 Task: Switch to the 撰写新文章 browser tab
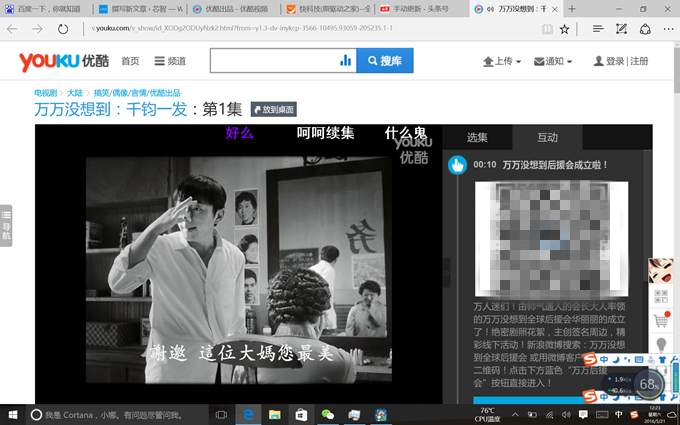point(140,9)
